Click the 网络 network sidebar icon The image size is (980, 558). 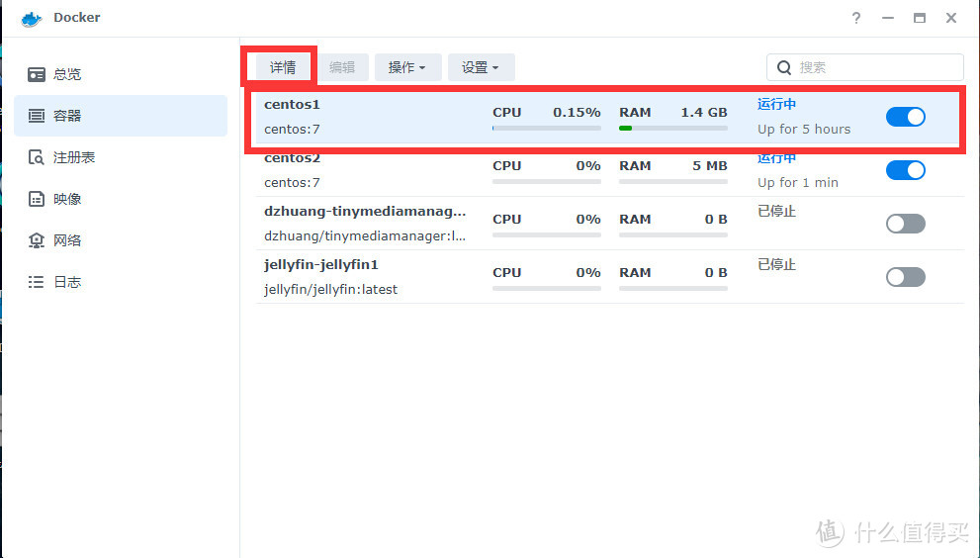coord(37,240)
